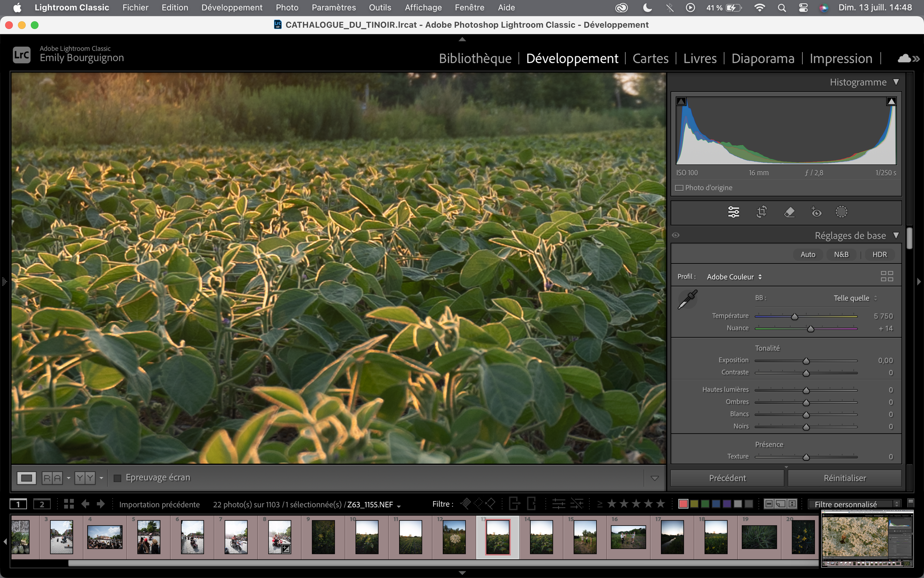The width and height of the screenshot is (924, 578).
Task: Select the Crop overlay tool icon
Action: click(761, 212)
